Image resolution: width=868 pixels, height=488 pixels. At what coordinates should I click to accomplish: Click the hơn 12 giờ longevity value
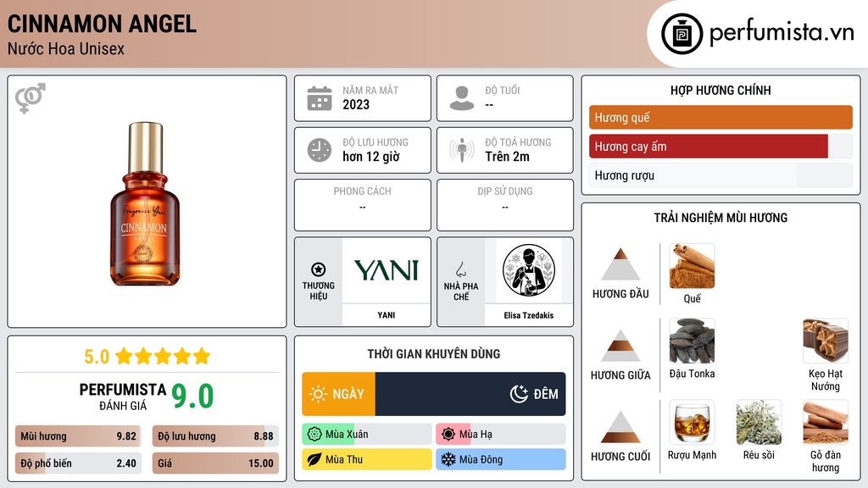point(371,157)
